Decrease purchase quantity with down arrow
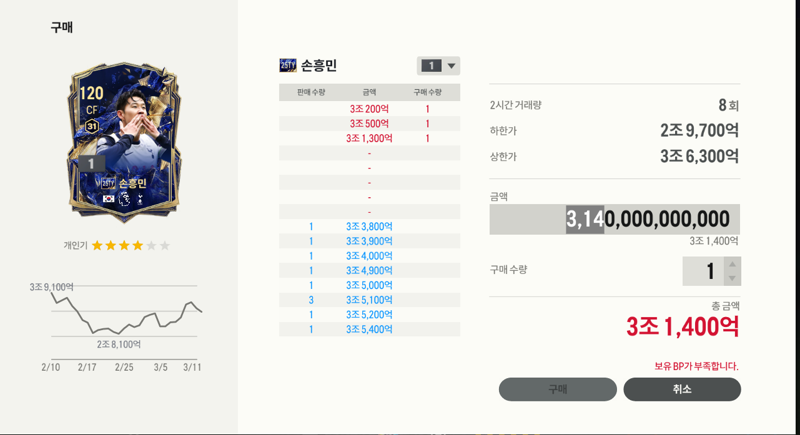The width and height of the screenshot is (800, 435). (x=732, y=278)
